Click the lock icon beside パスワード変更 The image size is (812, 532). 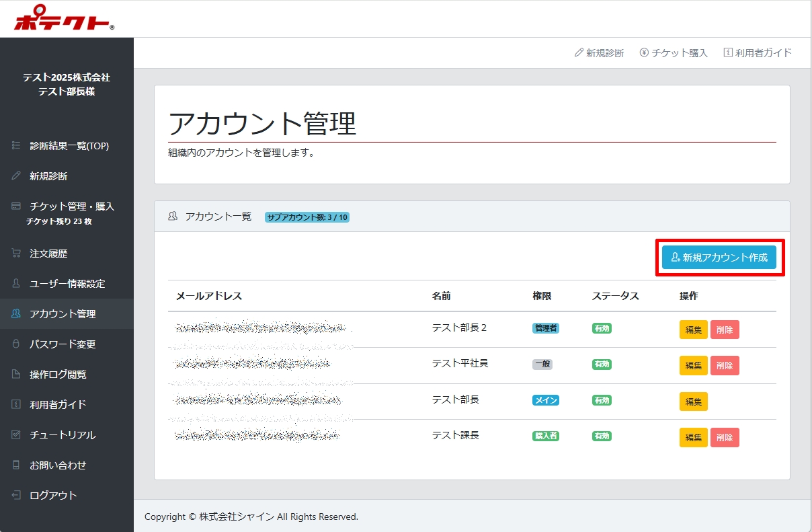(x=16, y=344)
